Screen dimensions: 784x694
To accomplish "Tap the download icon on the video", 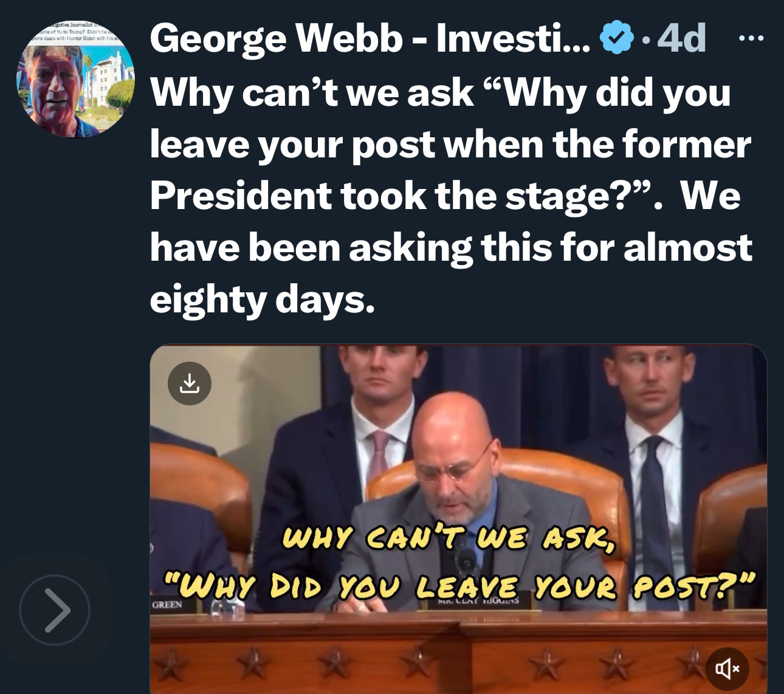I will pos(190,383).
